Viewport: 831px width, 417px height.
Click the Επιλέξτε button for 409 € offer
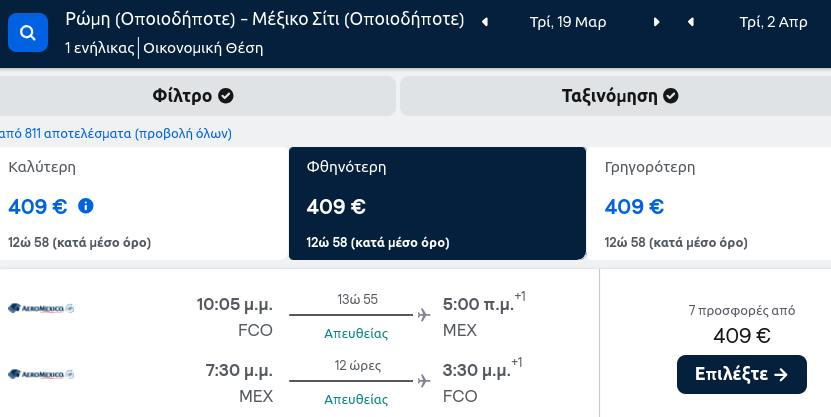pos(741,375)
